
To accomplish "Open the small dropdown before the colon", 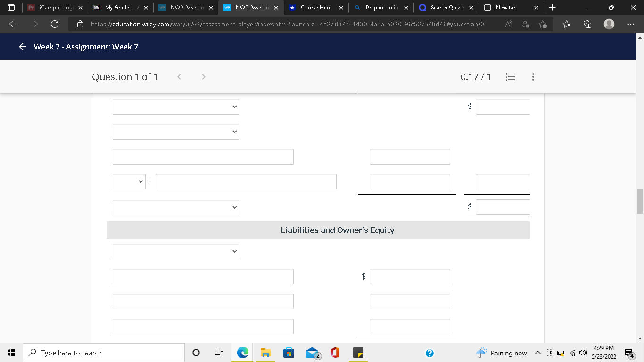I will coord(129,181).
